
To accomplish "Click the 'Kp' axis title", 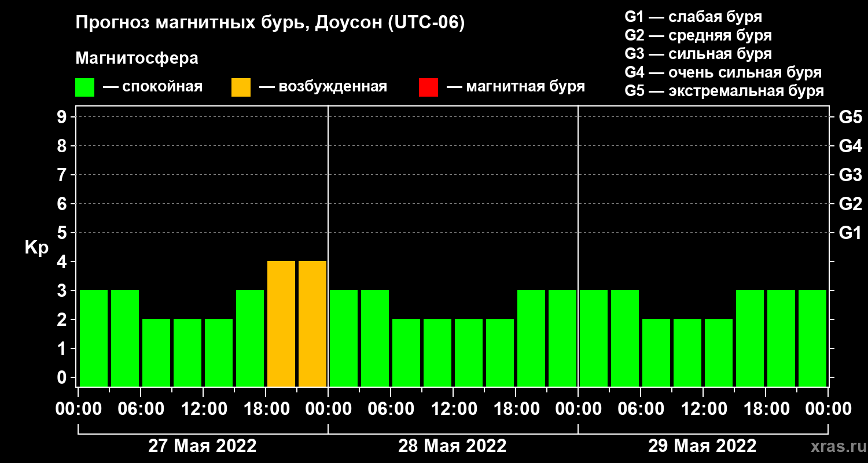I will click(36, 248).
